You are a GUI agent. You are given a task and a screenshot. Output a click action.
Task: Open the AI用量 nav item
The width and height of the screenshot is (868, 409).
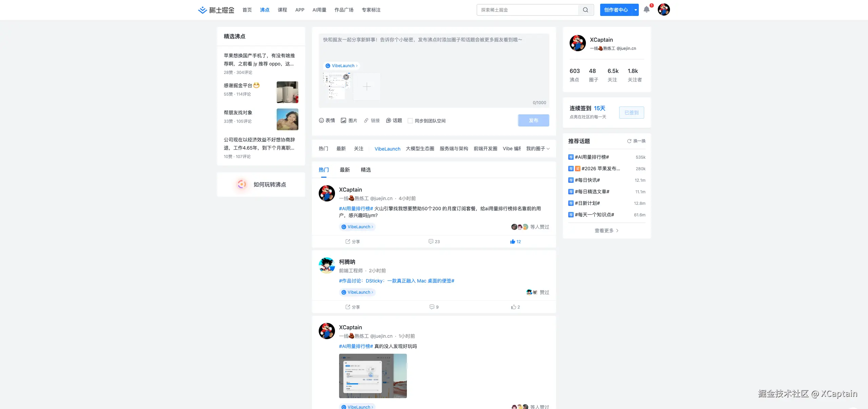click(319, 10)
